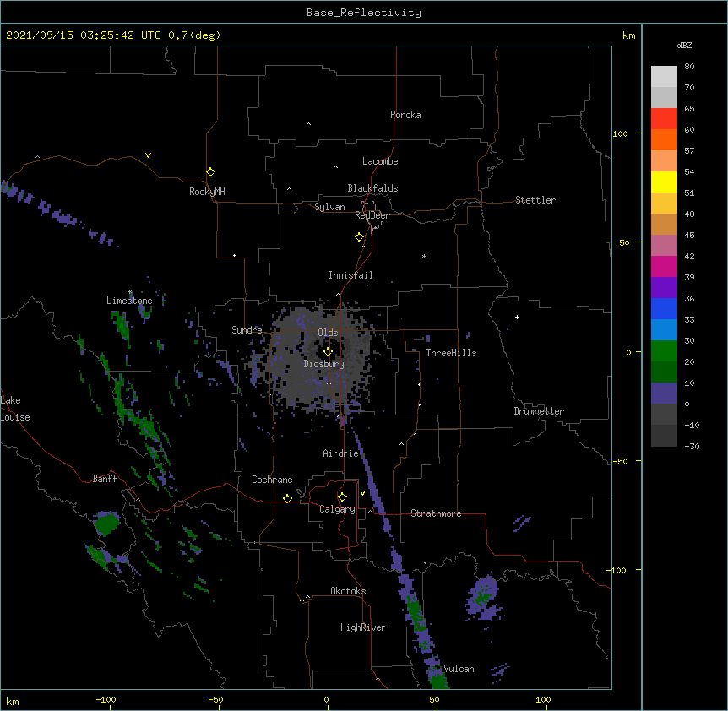Viewport: 728px width, 711px height.
Task: Select the green 30 dBZ legend swatch
Action: 664,351
